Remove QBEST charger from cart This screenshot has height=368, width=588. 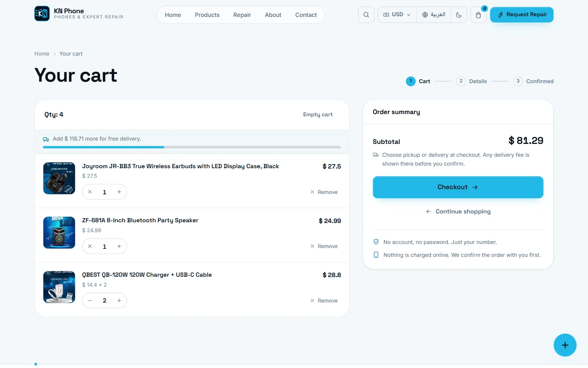324,301
